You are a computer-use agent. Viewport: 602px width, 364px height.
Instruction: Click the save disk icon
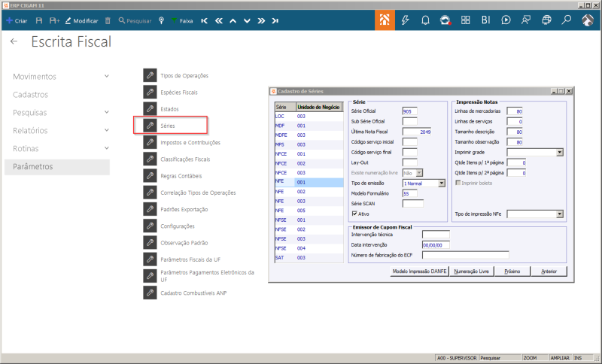[39, 21]
